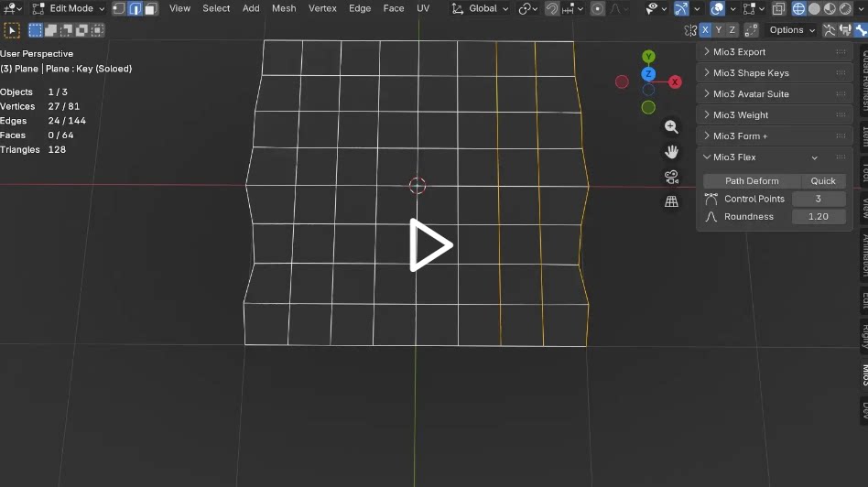This screenshot has height=487, width=868.
Task: Select rendered viewport shading
Action: pyautogui.click(x=845, y=8)
